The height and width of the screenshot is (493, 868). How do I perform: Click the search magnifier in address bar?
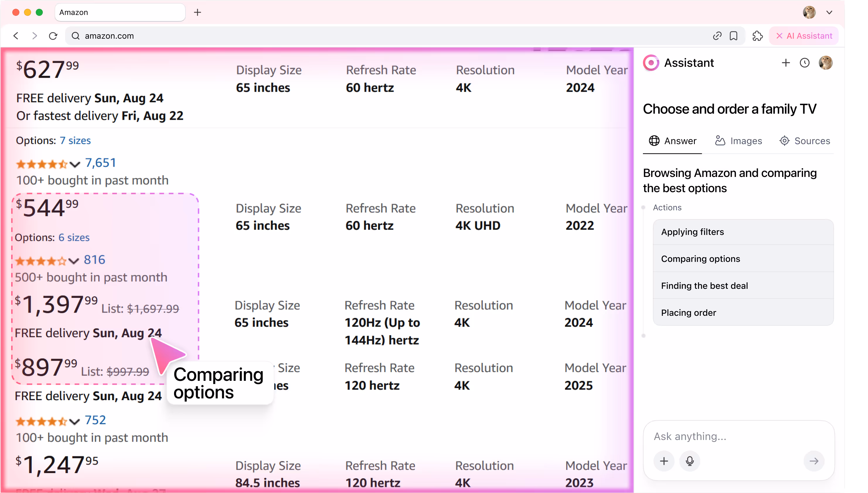[76, 35]
